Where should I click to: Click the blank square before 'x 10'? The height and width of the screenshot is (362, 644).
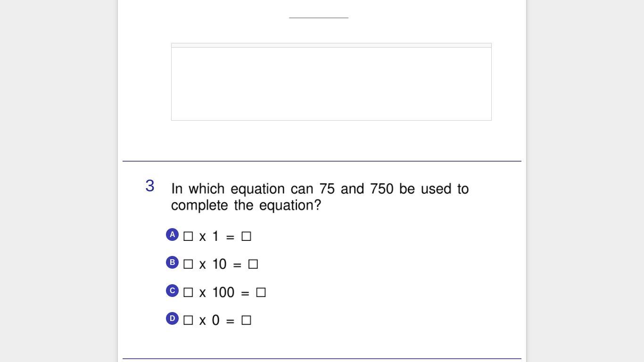click(188, 264)
